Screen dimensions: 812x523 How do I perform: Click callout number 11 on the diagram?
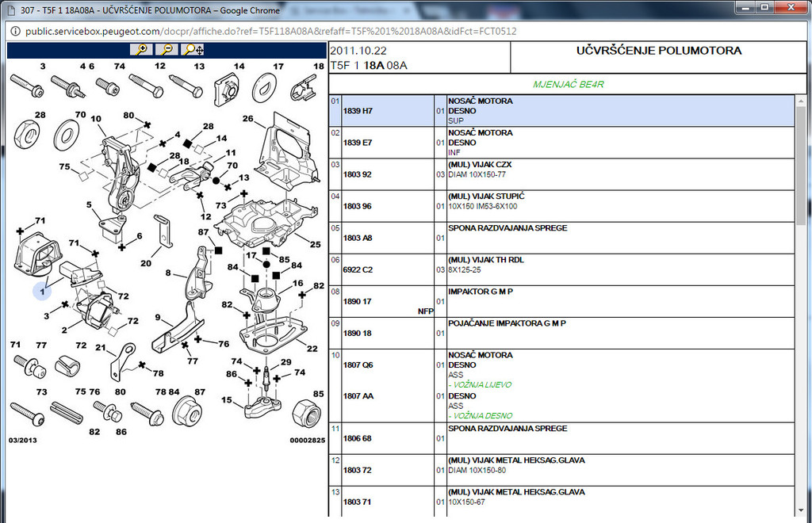[231, 153]
